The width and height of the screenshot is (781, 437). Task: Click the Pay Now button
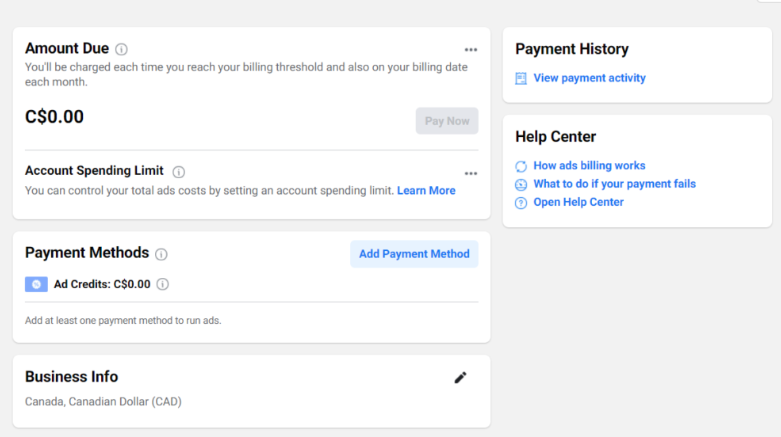[x=447, y=121]
